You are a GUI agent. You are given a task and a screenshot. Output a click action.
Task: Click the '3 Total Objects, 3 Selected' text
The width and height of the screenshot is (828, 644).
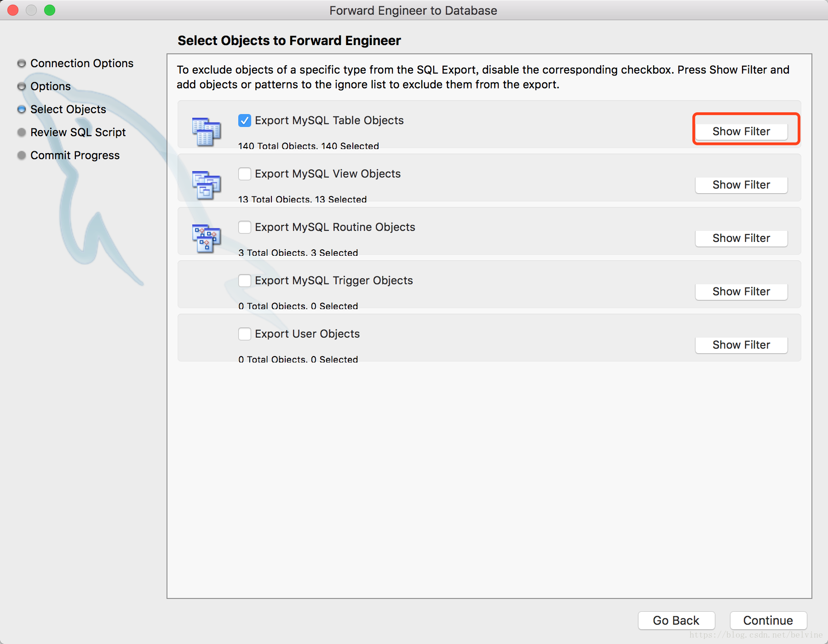[x=298, y=253]
